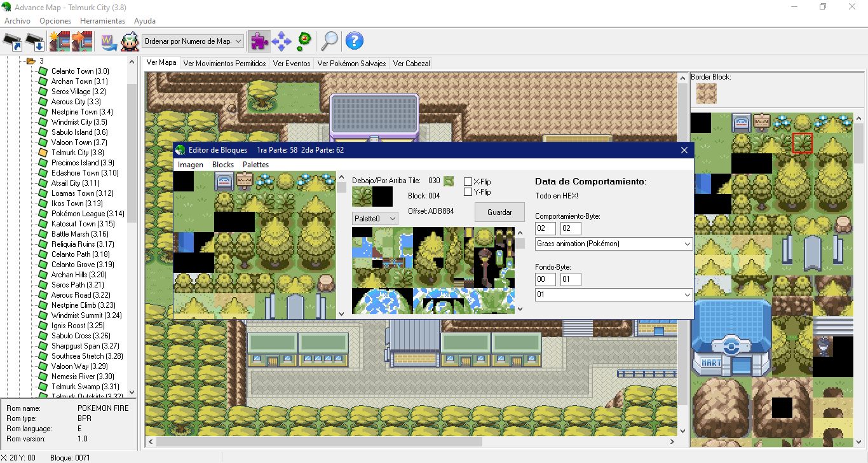Switch to the Ver Eventos tab
This screenshot has width=868, height=463.
292,64
